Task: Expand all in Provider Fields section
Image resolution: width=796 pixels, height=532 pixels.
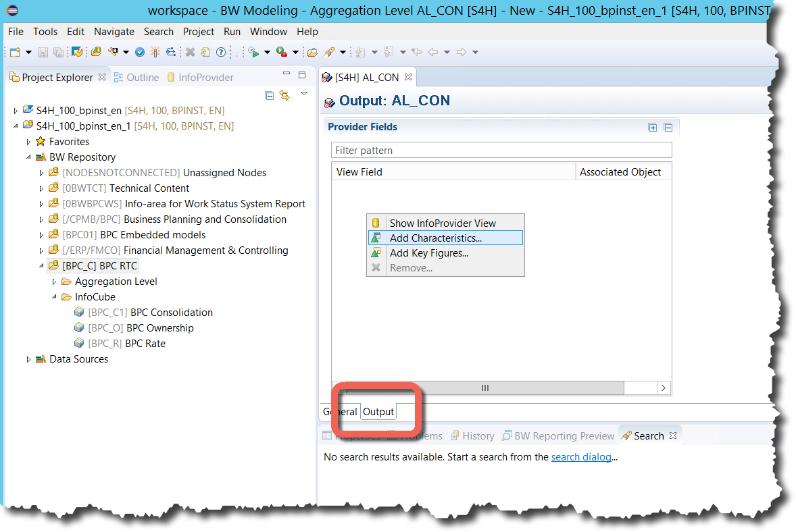Action: (652, 128)
